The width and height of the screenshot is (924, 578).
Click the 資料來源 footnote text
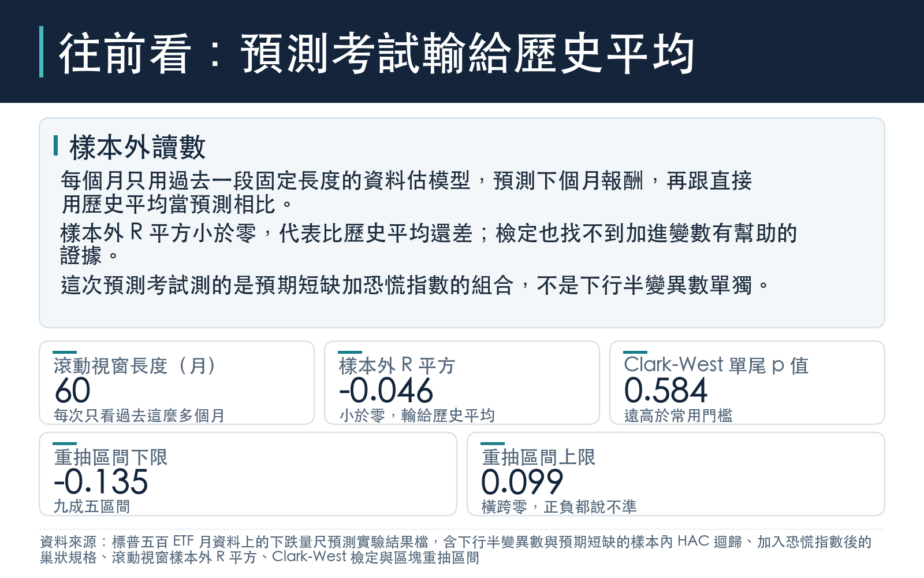point(456,550)
